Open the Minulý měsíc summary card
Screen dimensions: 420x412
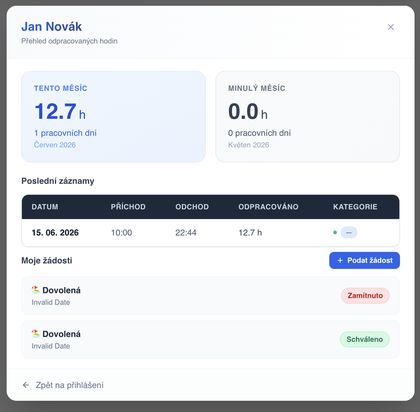pyautogui.click(x=307, y=117)
